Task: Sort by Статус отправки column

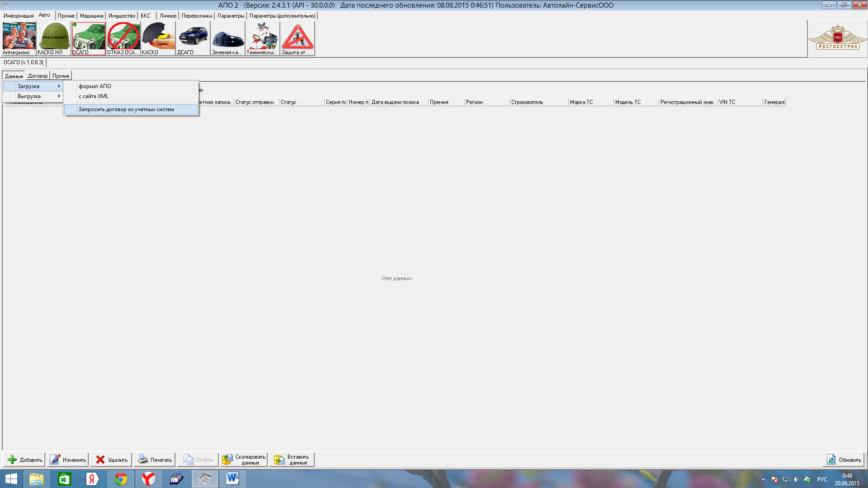Action: click(256, 102)
